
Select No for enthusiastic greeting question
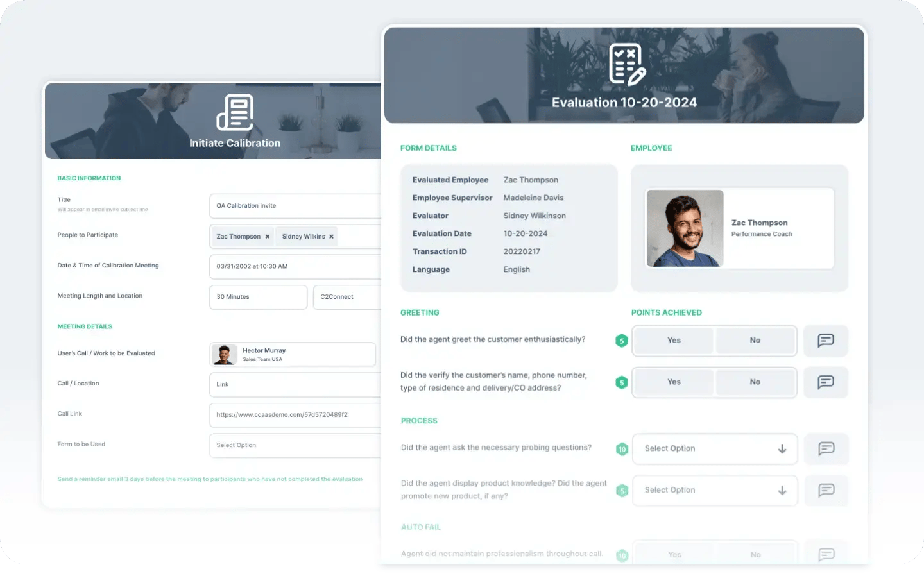click(755, 341)
